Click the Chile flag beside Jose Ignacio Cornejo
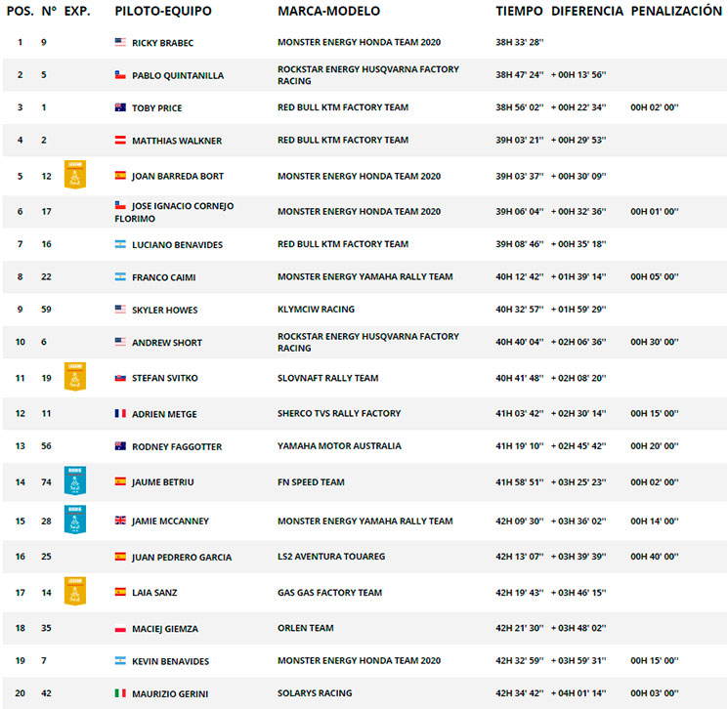 click(x=120, y=205)
